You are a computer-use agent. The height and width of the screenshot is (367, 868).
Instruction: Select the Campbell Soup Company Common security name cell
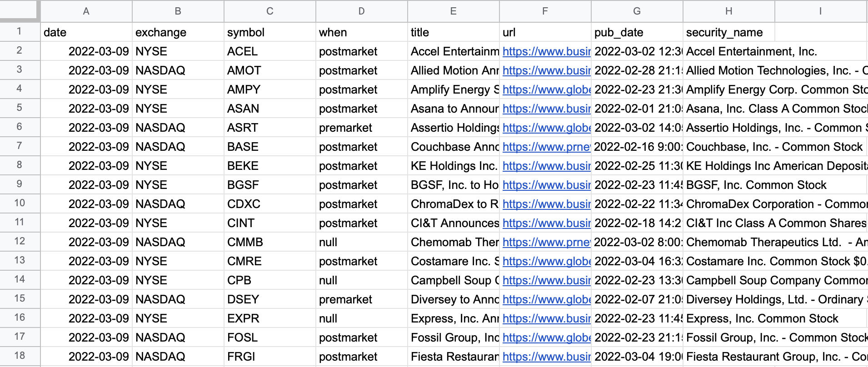click(773, 280)
